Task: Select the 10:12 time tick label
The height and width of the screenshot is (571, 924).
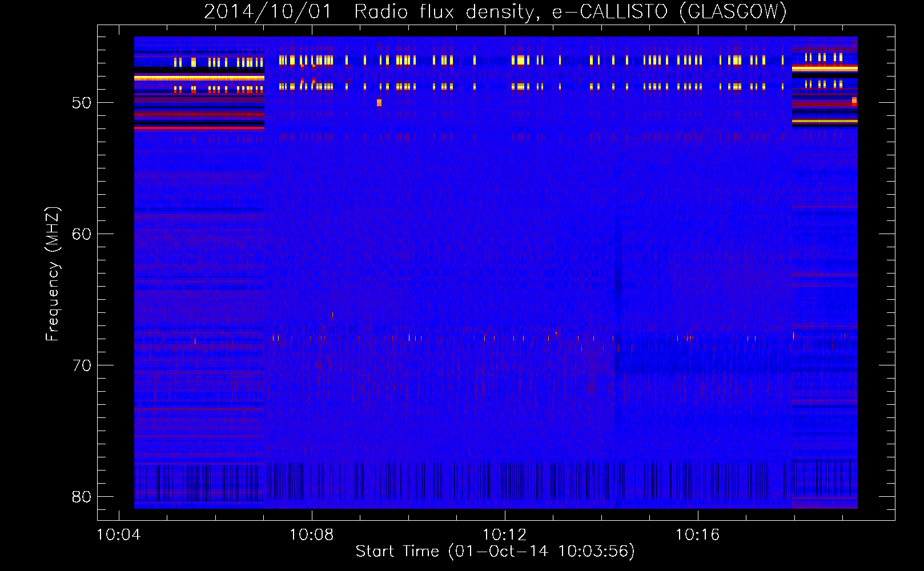Action: coord(504,535)
